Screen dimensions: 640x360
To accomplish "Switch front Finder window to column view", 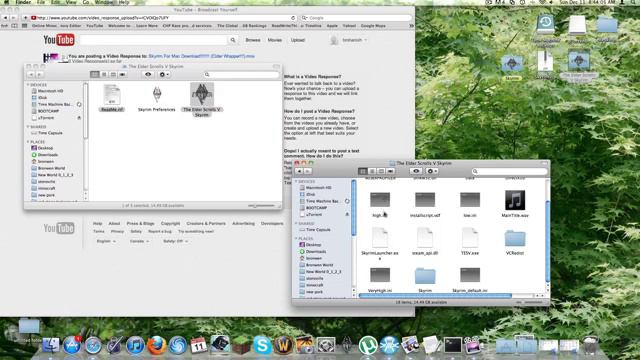I will [x=381, y=171].
